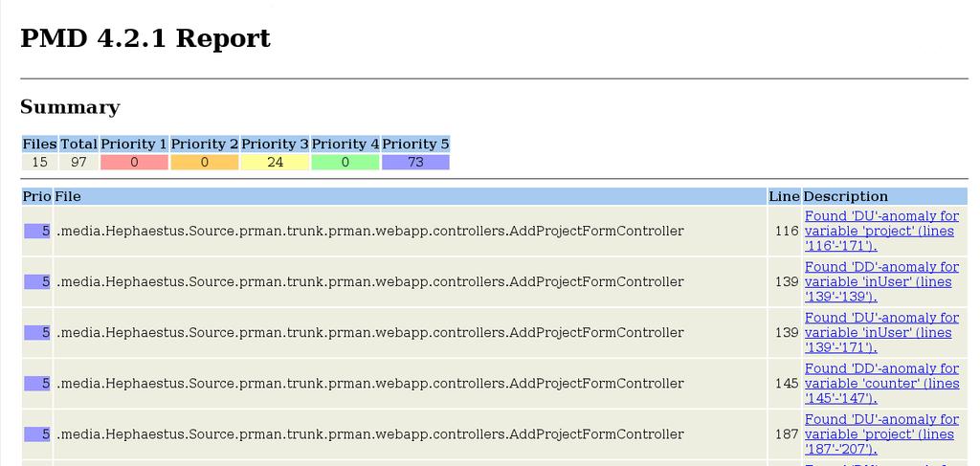
Task: Click the Priority 4 header in Summary
Action: point(345,144)
